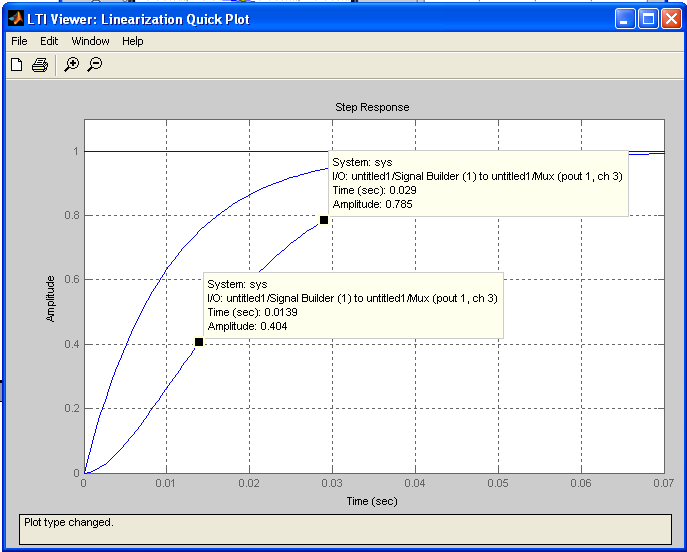The width and height of the screenshot is (687, 552).
Task: Close the LTI Viewer window
Action: coord(670,19)
